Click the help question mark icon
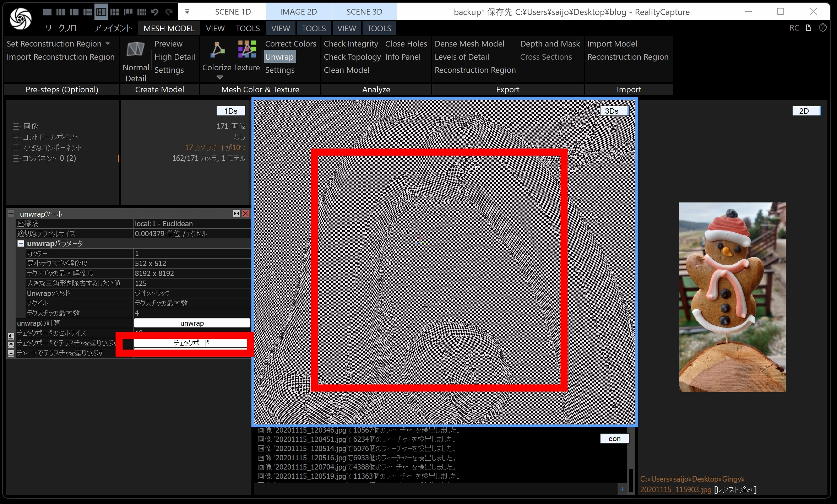 [x=822, y=28]
